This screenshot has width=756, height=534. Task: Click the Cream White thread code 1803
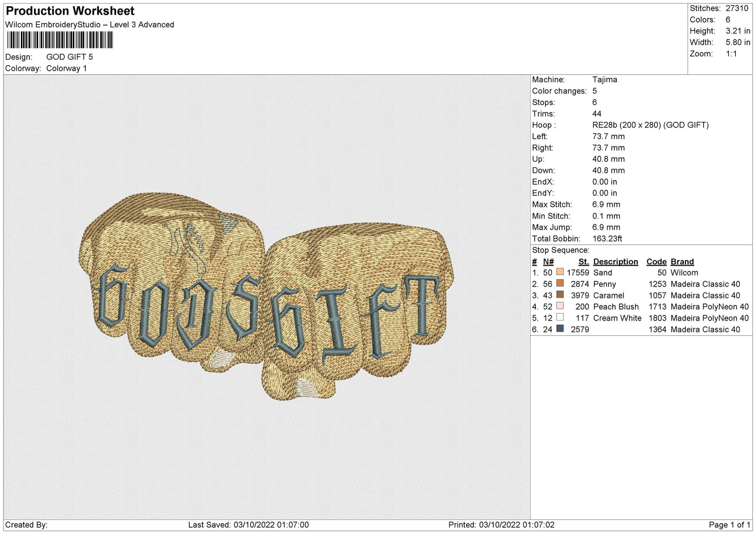pyautogui.click(x=657, y=318)
